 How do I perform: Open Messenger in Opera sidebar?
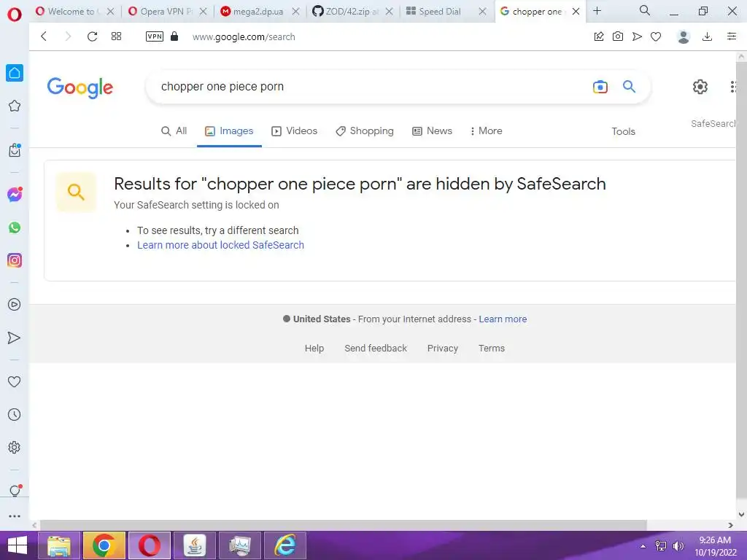tap(15, 194)
